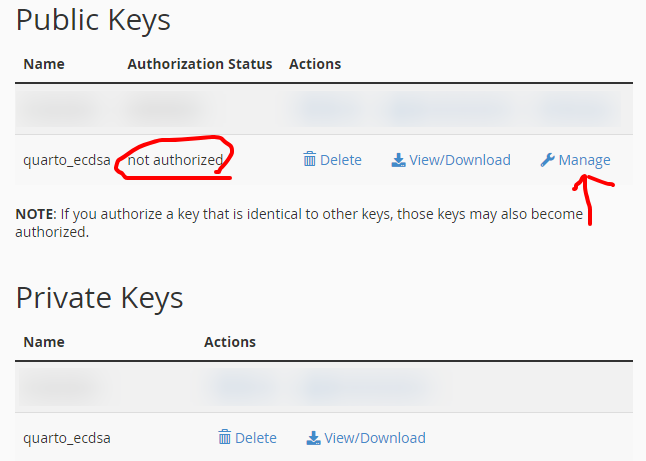Select the quarto_ecdsa name in Public Keys
The width and height of the screenshot is (646, 461).
click(67, 160)
